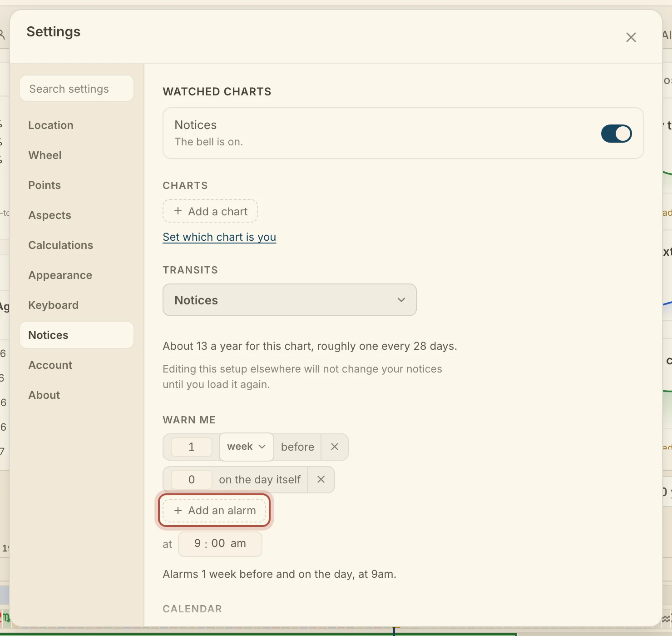Delete the on the day itself alarm
Screen dimensions: 672x636
click(321, 479)
